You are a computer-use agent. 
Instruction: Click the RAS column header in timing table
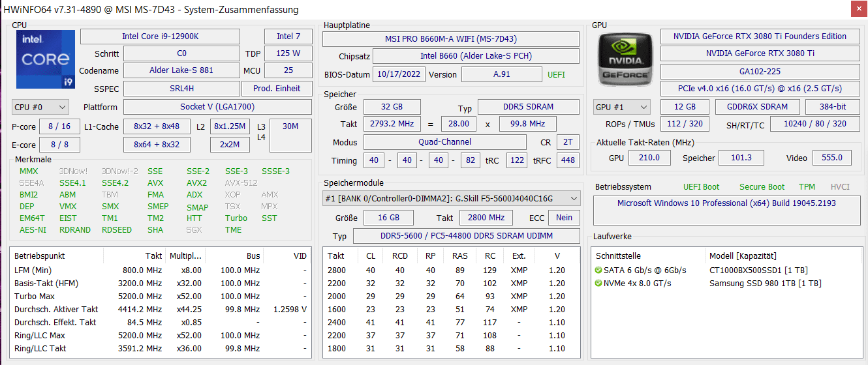[459, 256]
